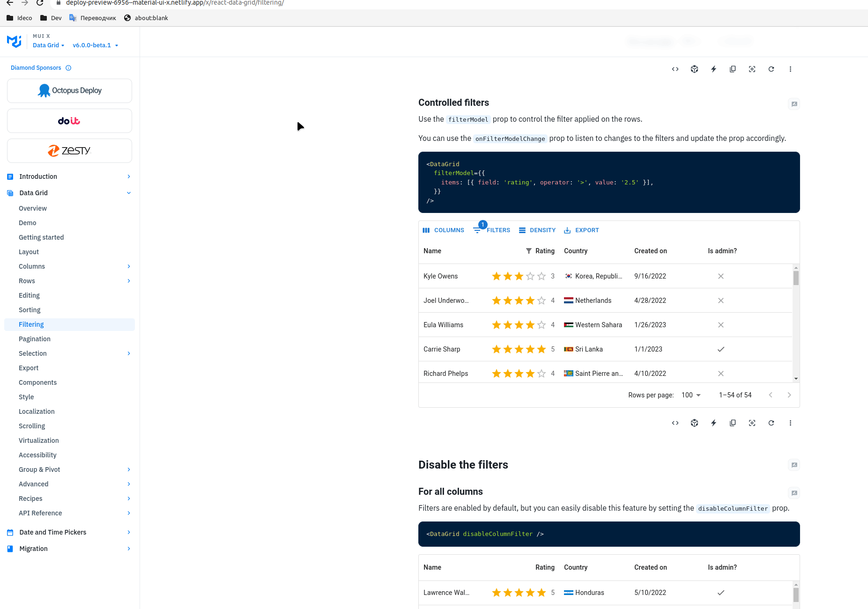Open the v6.0.0-beta.1 version dropdown
Viewport: 868px width, 609px height.
(x=96, y=45)
